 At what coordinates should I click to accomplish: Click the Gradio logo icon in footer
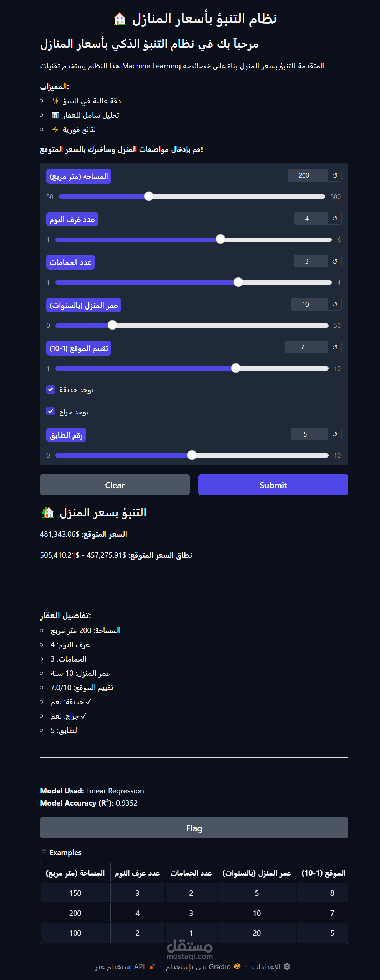point(238,966)
